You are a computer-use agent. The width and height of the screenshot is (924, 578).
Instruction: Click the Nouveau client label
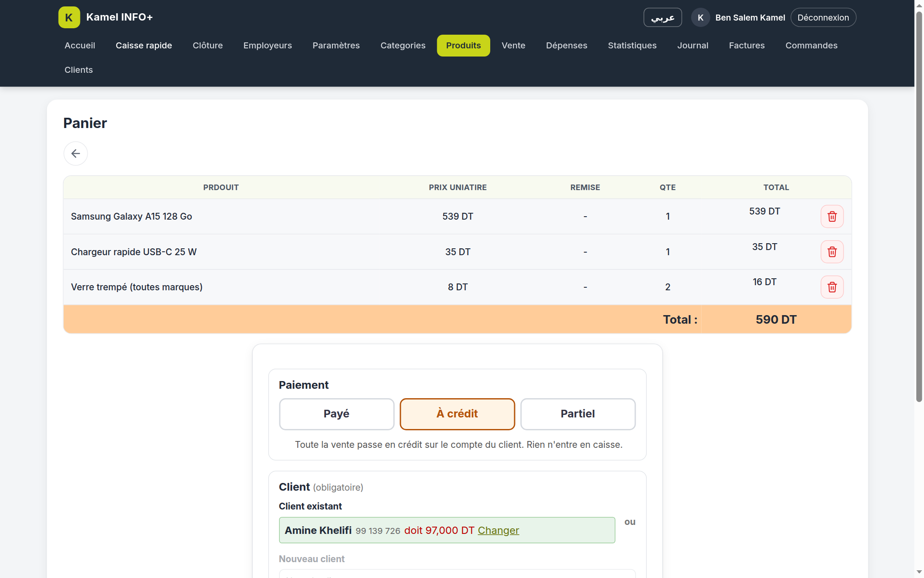(x=311, y=559)
